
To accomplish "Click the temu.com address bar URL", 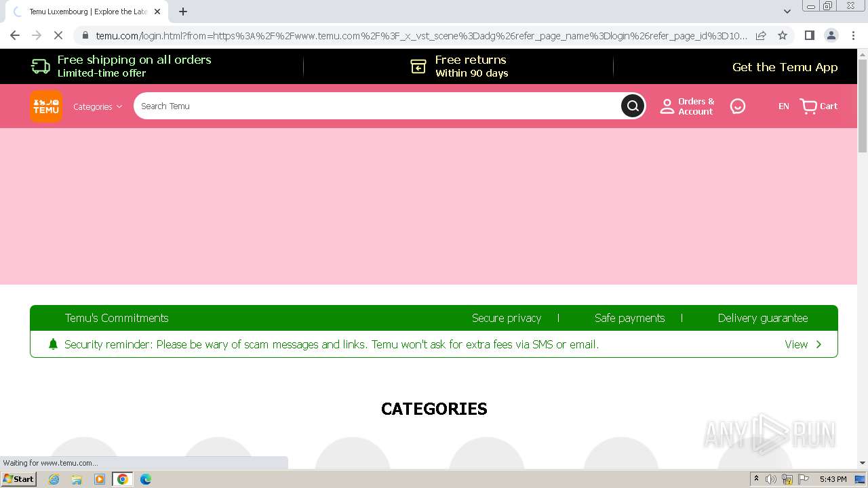I will (420, 36).
